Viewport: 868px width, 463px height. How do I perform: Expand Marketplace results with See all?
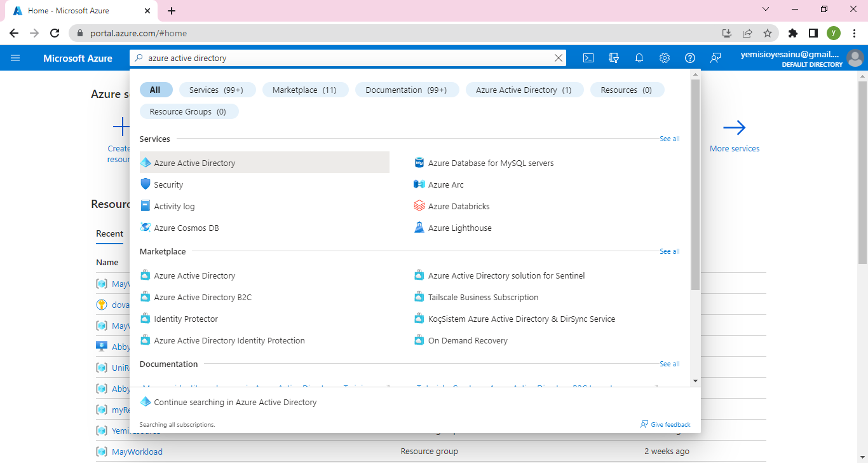(669, 251)
